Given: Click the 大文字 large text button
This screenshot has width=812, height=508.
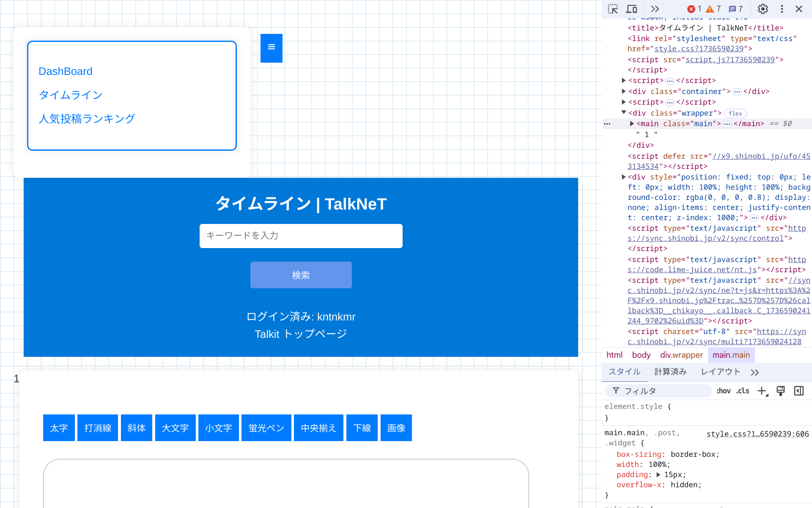Looking at the screenshot, I should tap(176, 428).
